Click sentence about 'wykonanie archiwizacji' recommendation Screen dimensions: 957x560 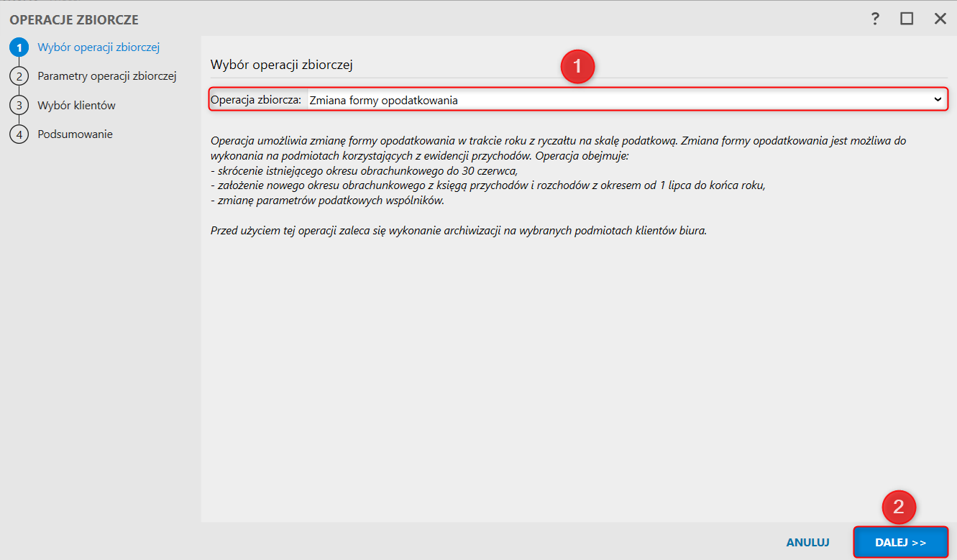click(x=459, y=231)
